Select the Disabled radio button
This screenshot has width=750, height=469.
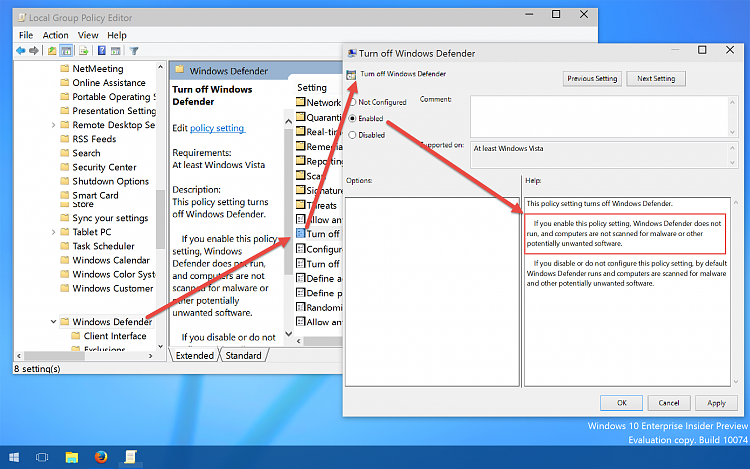coord(353,135)
